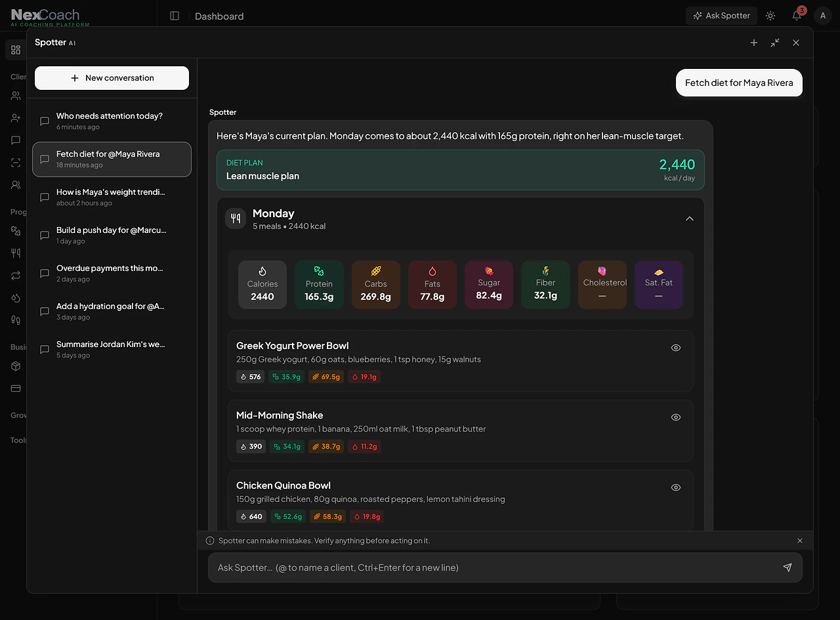
Task: Open 'Who needs attention today?' conversation
Action: (x=112, y=121)
